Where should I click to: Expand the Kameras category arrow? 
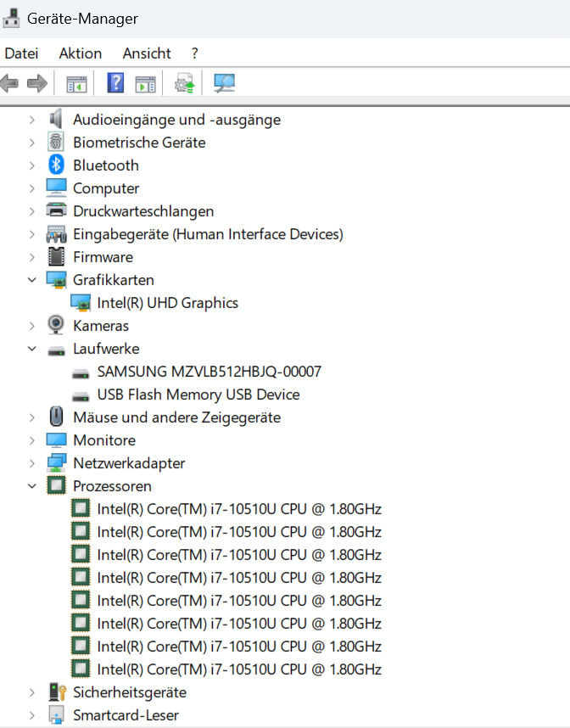pos(31,326)
